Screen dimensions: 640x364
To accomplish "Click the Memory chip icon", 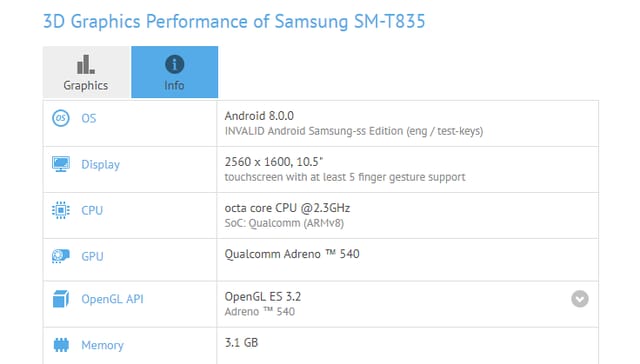I will 61,345.
